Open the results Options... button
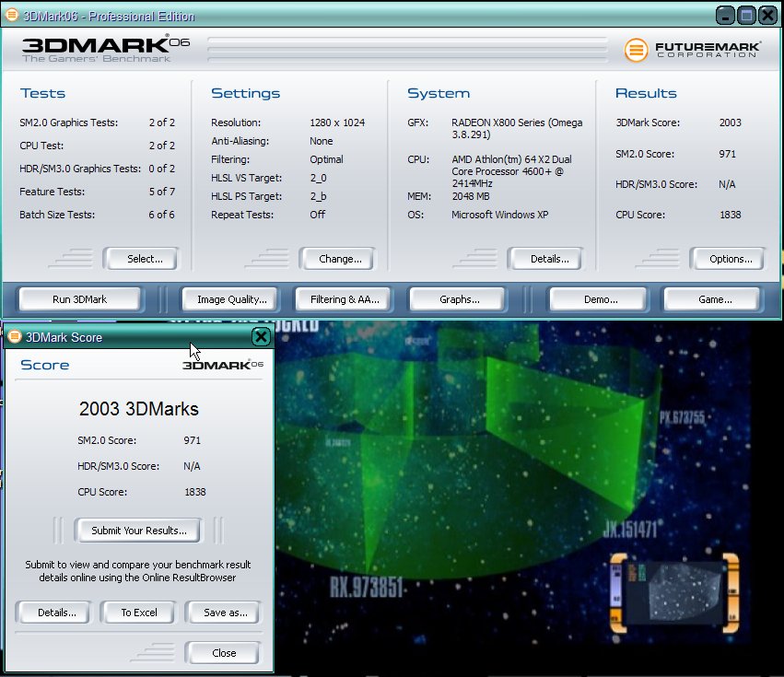The height and width of the screenshot is (677, 784). pos(727,259)
